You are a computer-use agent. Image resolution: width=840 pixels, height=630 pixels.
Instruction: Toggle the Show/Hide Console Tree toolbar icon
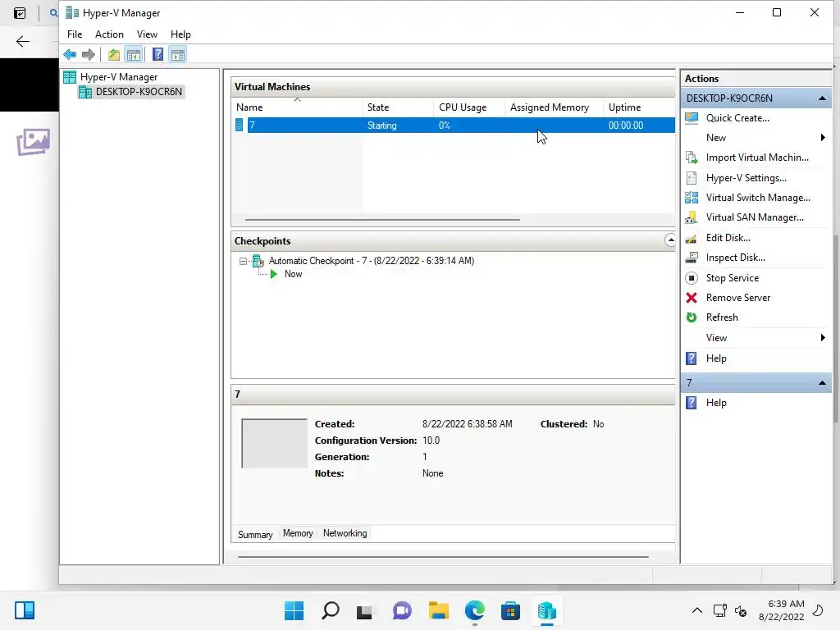pyautogui.click(x=134, y=54)
